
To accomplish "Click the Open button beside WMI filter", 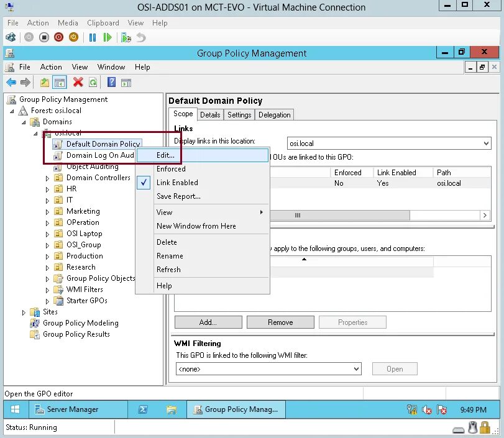I will (x=395, y=369).
